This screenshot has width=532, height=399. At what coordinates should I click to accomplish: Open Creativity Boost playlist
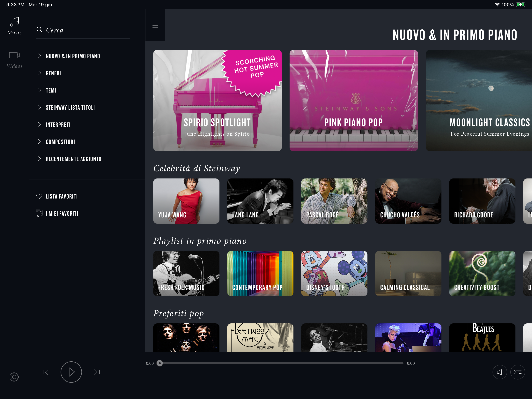tap(482, 273)
